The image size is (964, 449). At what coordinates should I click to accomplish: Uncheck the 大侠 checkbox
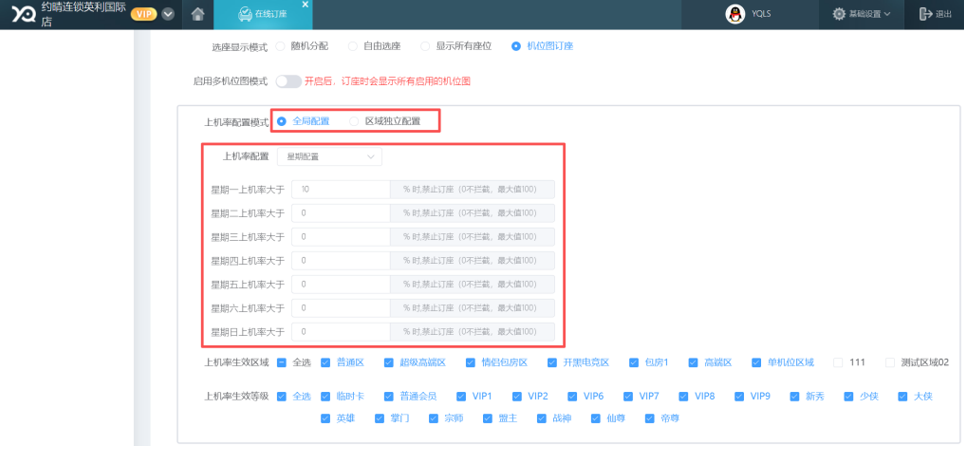click(903, 396)
